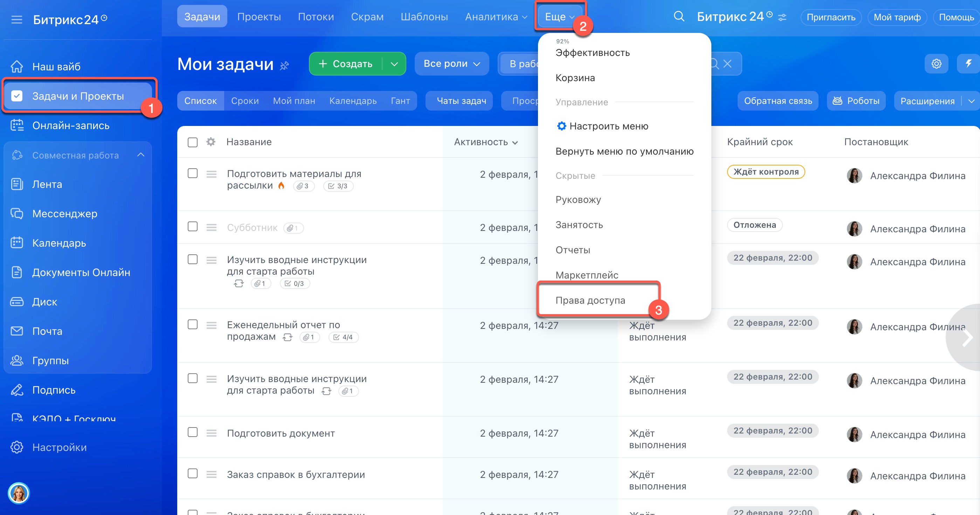Open the search magnifier in the top bar

(x=679, y=17)
